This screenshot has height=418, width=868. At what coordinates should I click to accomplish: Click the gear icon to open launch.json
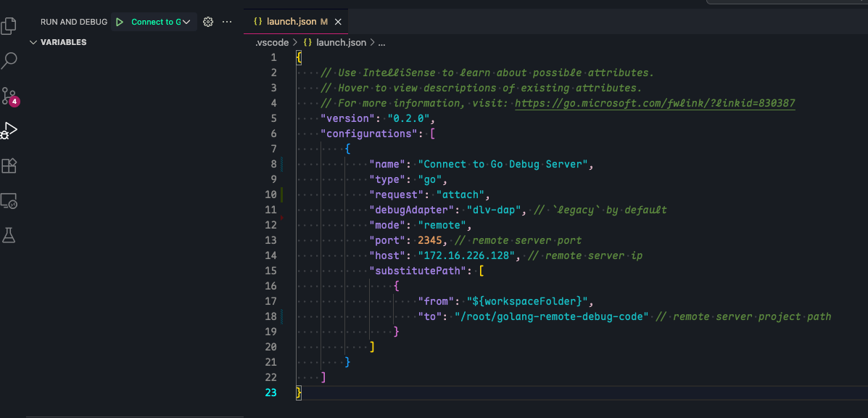(208, 22)
